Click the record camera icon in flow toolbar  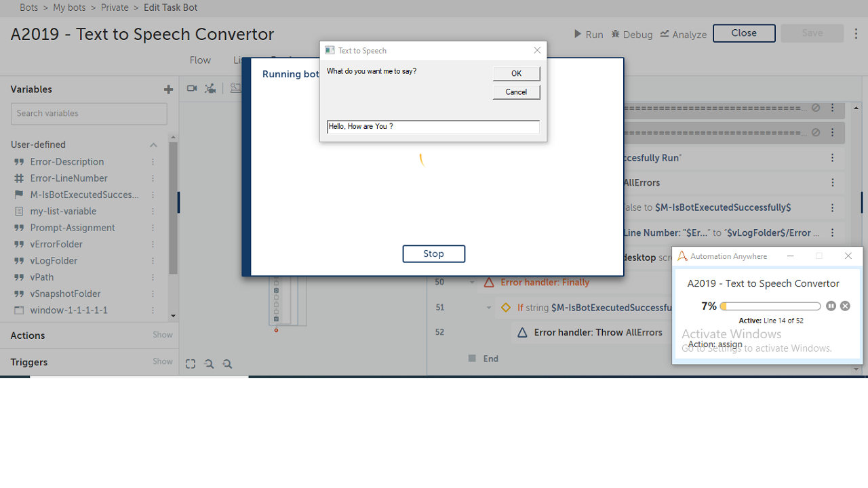192,88
